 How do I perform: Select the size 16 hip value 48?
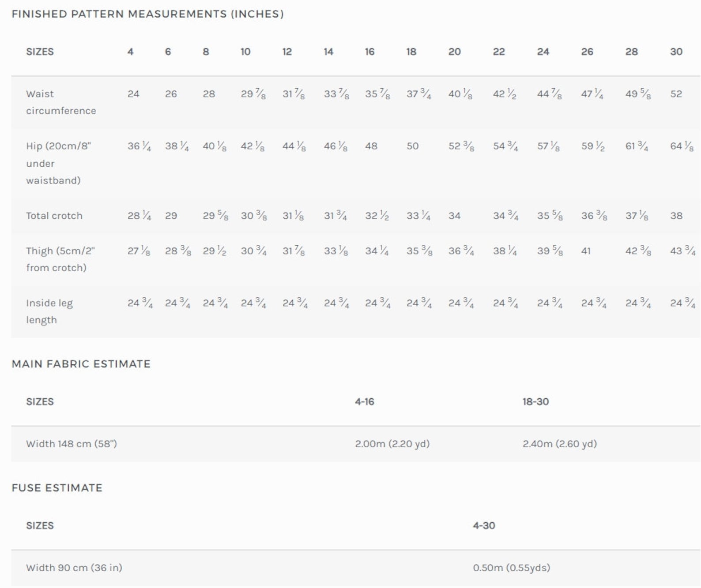point(371,146)
